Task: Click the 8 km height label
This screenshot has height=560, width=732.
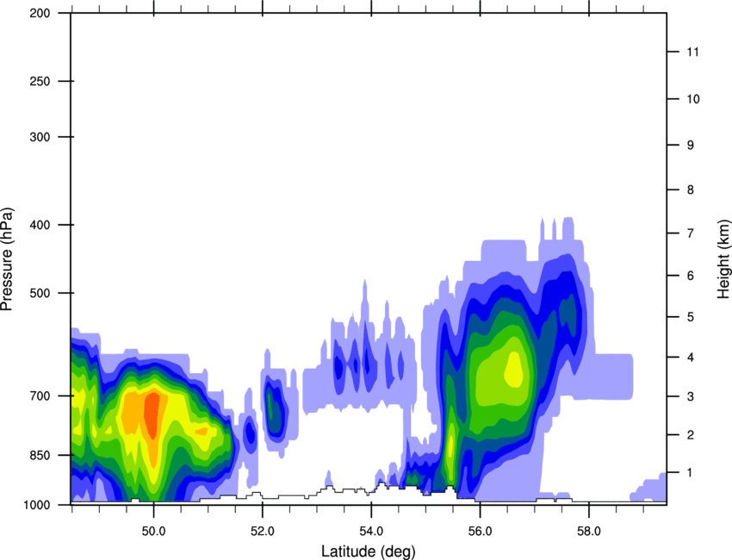Action: coord(691,190)
